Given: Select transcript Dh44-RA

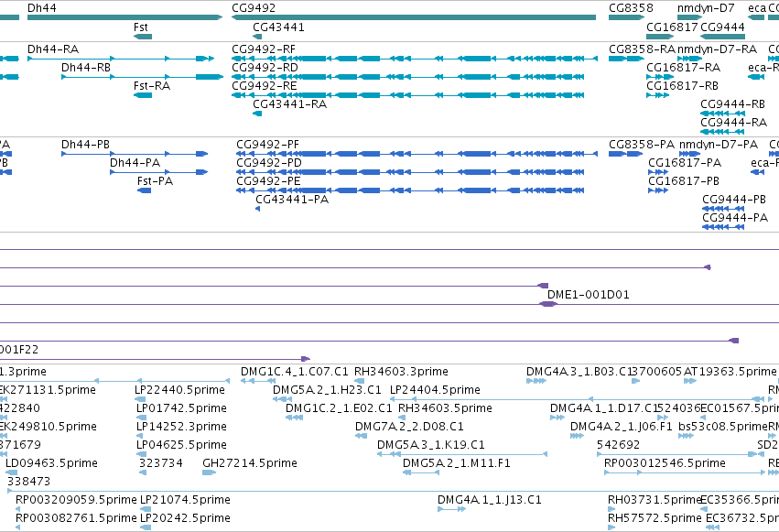Looking at the screenshot, I should [121, 59].
